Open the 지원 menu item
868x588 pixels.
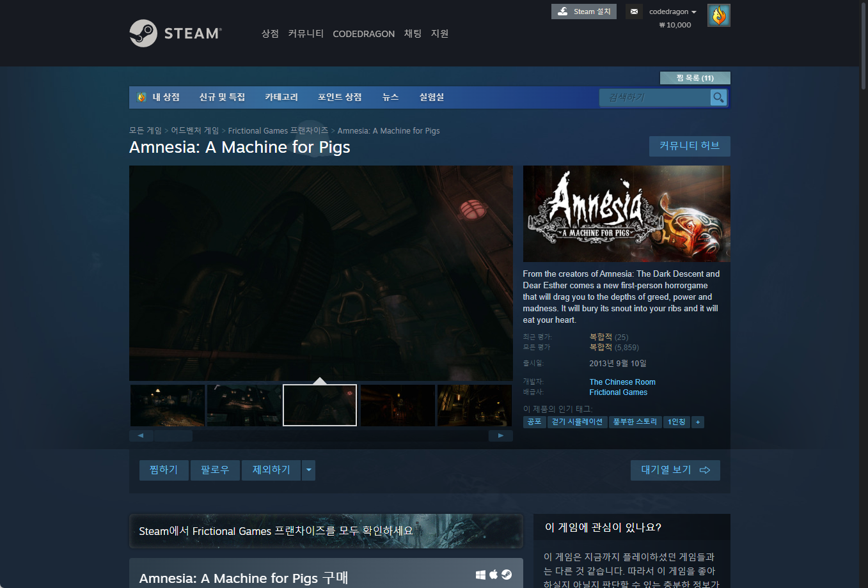(x=440, y=33)
